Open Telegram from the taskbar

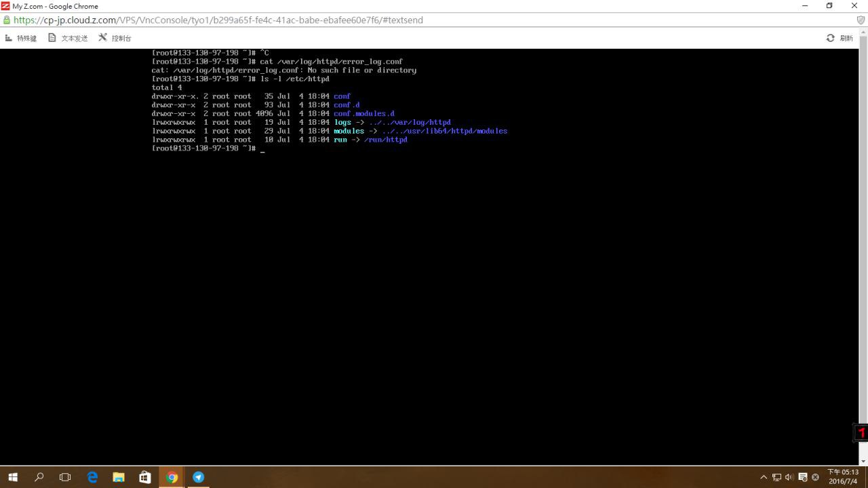[198, 477]
